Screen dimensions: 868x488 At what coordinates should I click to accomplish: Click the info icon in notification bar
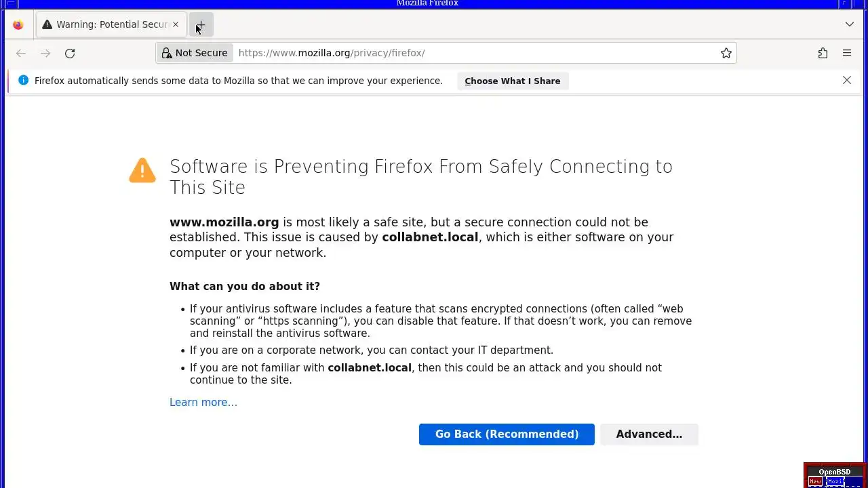tap(24, 81)
